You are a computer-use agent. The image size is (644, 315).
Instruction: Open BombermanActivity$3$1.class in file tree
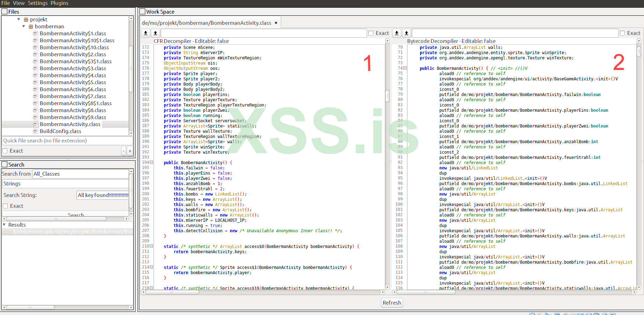75,61
